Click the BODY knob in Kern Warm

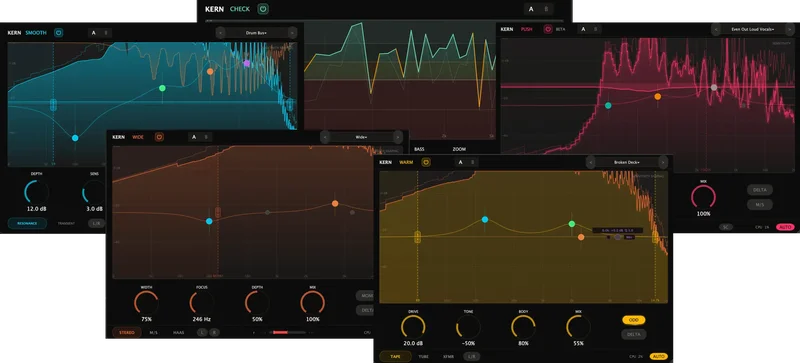(x=523, y=327)
